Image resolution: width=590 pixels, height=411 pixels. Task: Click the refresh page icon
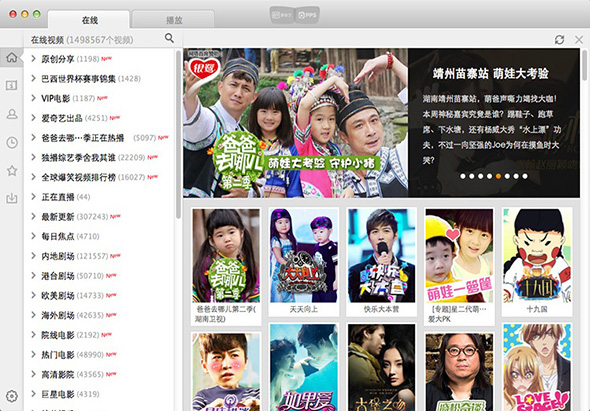pos(559,40)
